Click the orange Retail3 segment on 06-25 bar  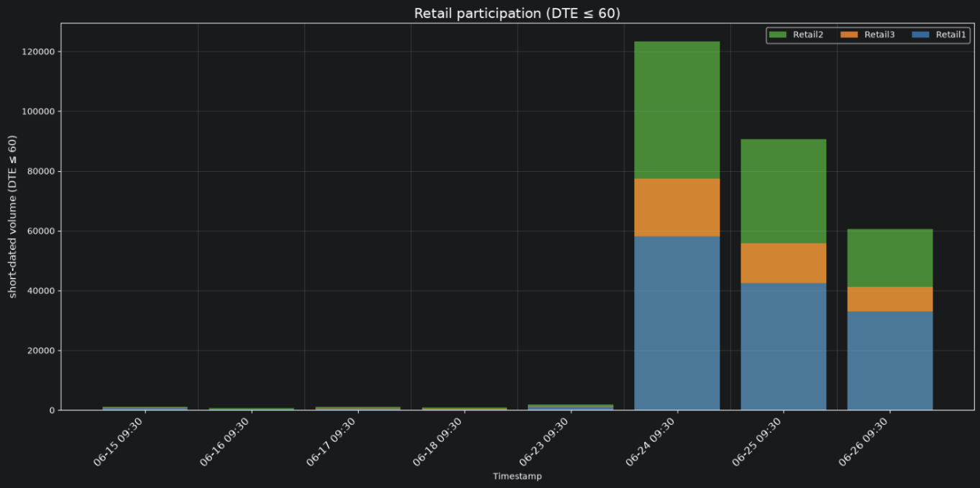(x=783, y=263)
